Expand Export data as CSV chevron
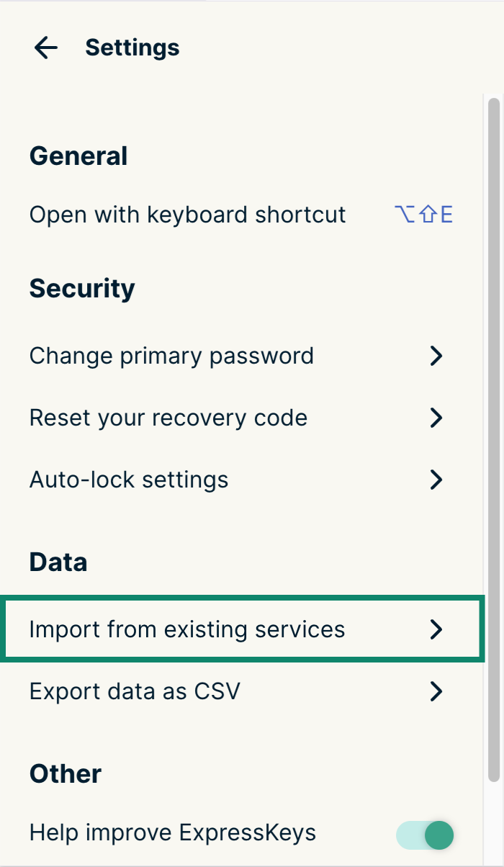 [436, 692]
